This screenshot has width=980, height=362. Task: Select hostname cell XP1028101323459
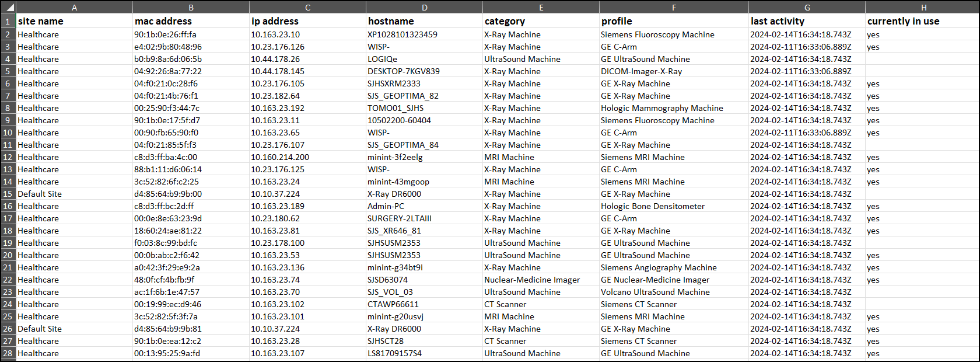pos(425,34)
